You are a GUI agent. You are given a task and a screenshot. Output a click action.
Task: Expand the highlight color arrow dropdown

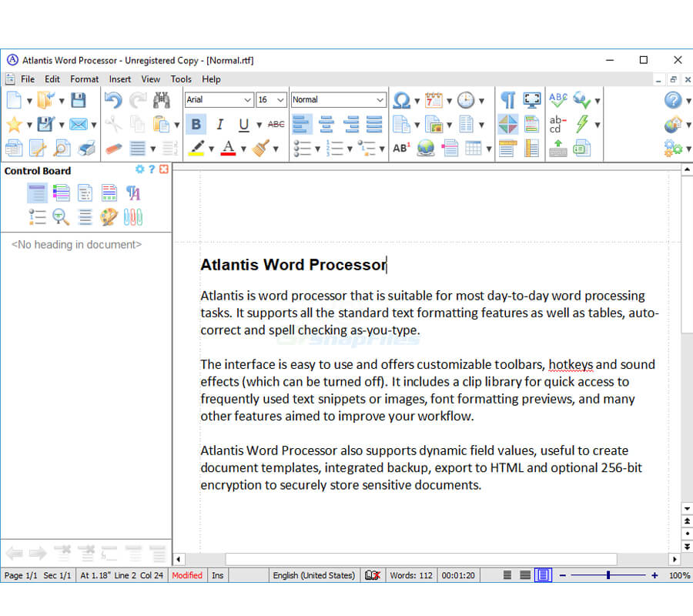pos(211,149)
